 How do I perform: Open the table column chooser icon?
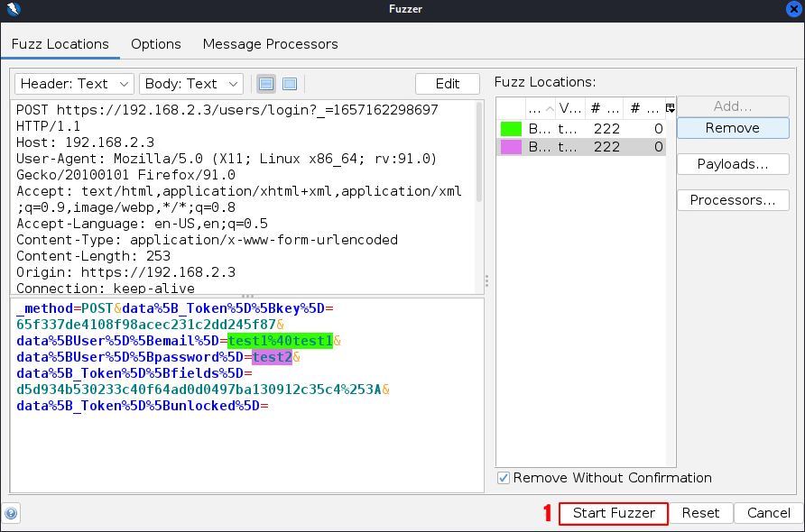point(670,108)
